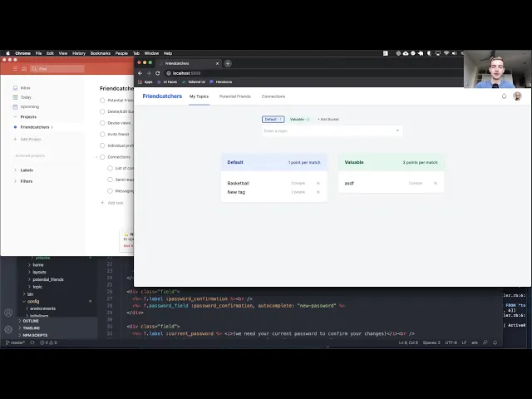Select Valuable bucket chip
Screen dimensions: 532x399
coord(299,120)
